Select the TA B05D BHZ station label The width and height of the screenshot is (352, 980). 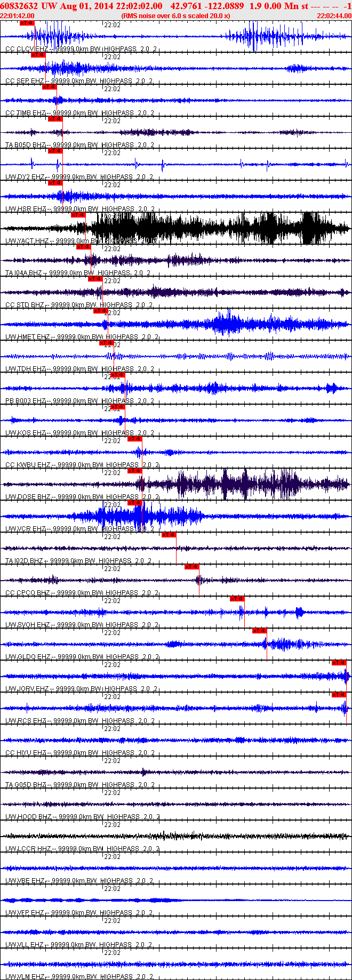coord(26,145)
